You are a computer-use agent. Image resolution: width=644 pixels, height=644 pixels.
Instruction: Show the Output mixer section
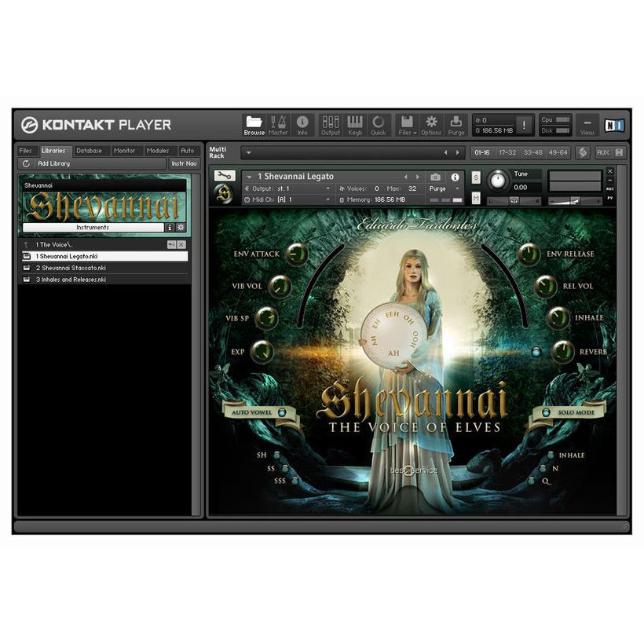331,125
